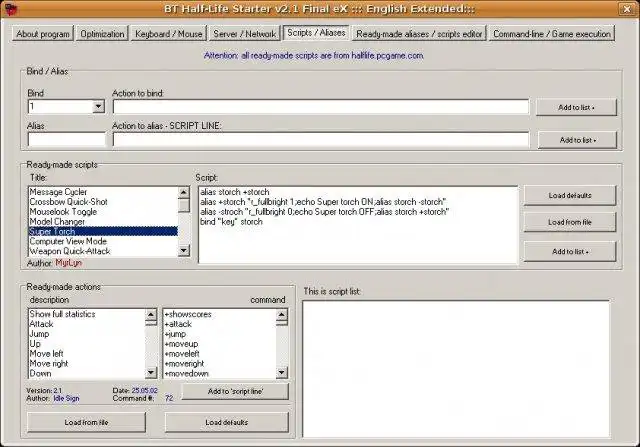The image size is (640, 447).
Task: Focus the Action to alias SCRIPT LINE field
Action: (321, 140)
